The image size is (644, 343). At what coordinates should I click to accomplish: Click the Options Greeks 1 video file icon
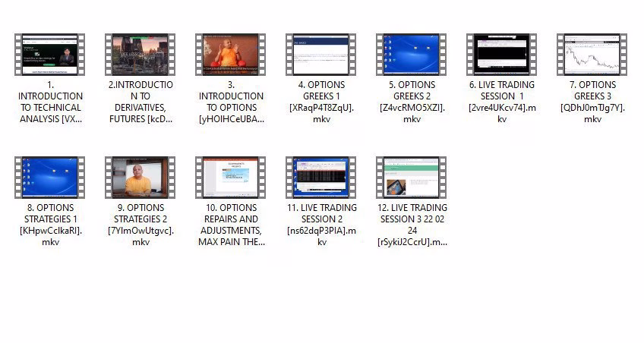(x=320, y=54)
